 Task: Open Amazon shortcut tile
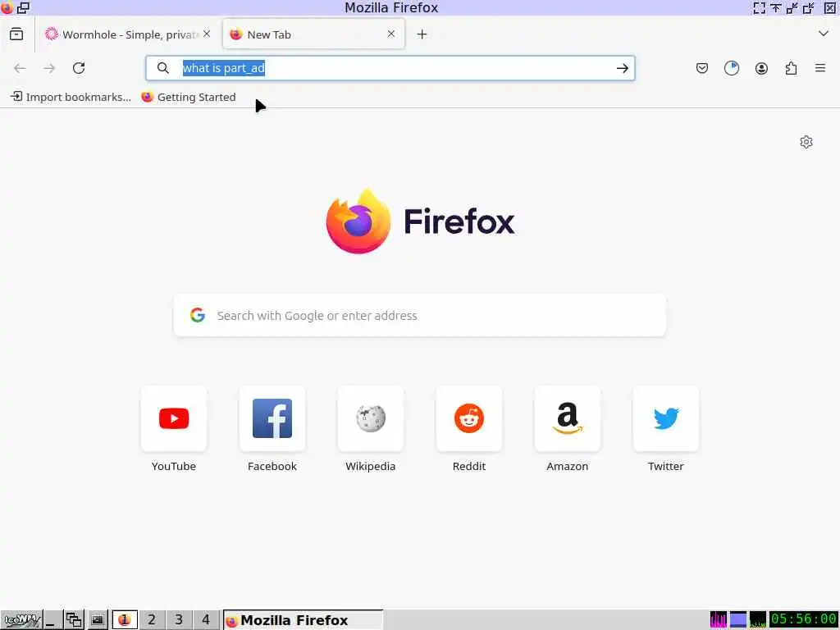coord(568,429)
